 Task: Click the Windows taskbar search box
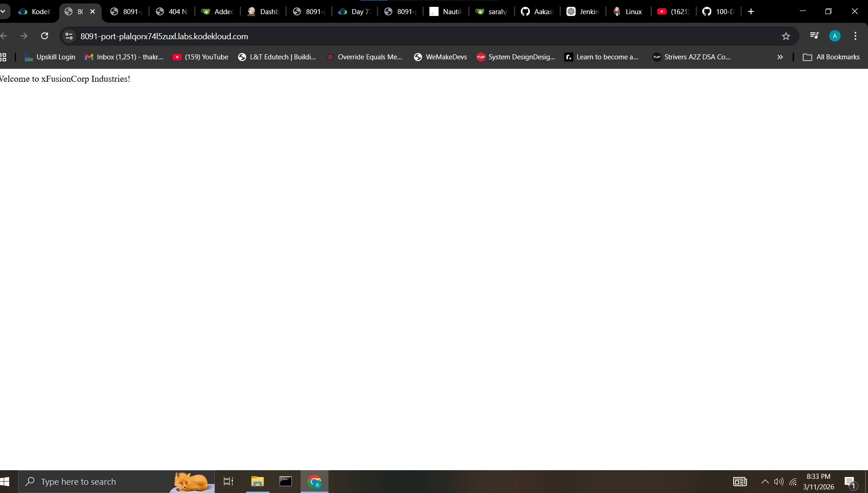pyautogui.click(x=116, y=482)
